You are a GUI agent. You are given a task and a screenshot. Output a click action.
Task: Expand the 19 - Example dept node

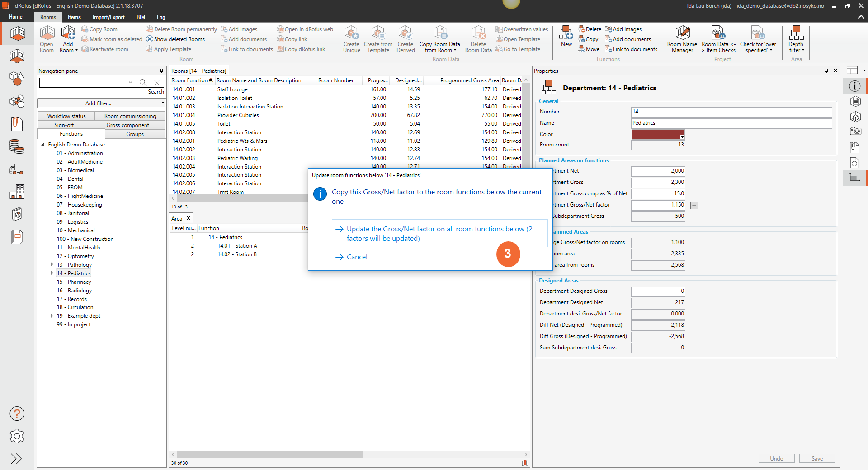pyautogui.click(x=52, y=316)
